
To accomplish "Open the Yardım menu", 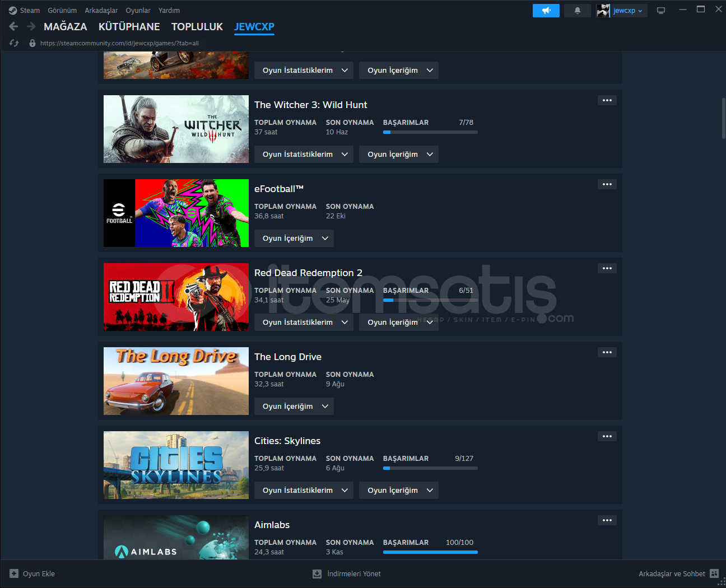I will pos(169,11).
